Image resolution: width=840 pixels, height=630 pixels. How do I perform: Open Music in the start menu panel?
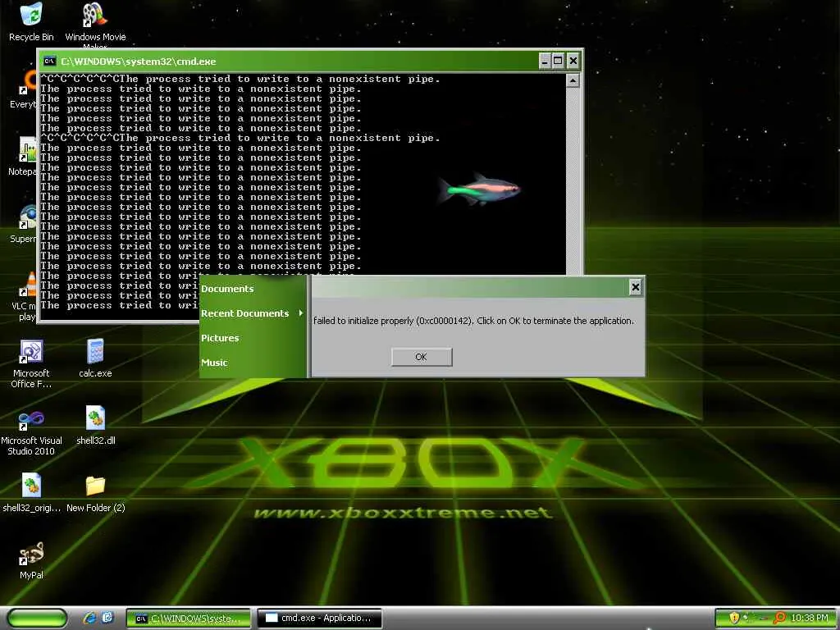point(214,363)
